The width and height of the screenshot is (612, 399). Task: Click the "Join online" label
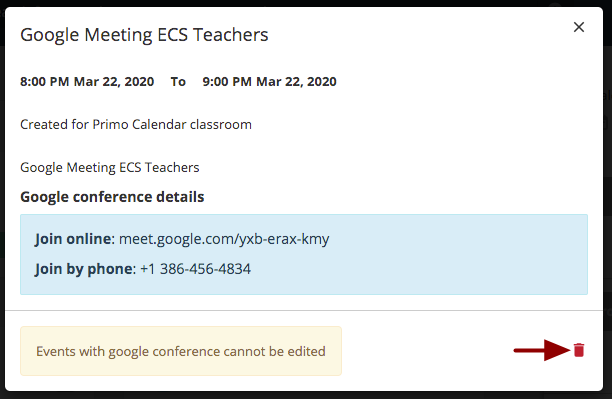coord(73,239)
